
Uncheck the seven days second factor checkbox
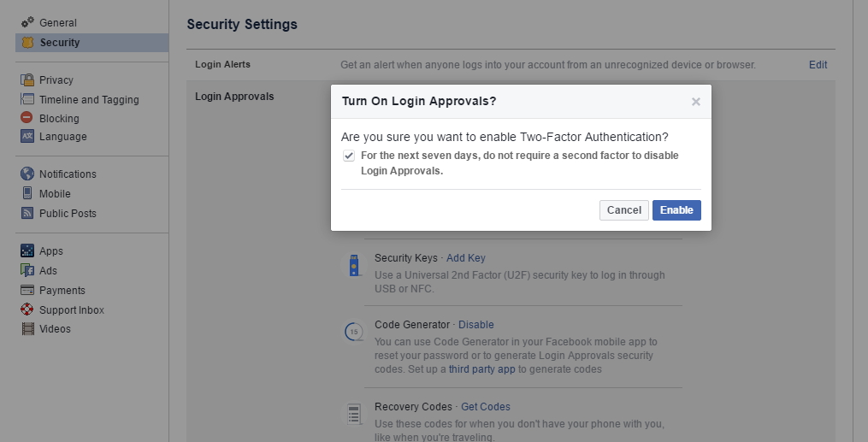pyautogui.click(x=349, y=156)
